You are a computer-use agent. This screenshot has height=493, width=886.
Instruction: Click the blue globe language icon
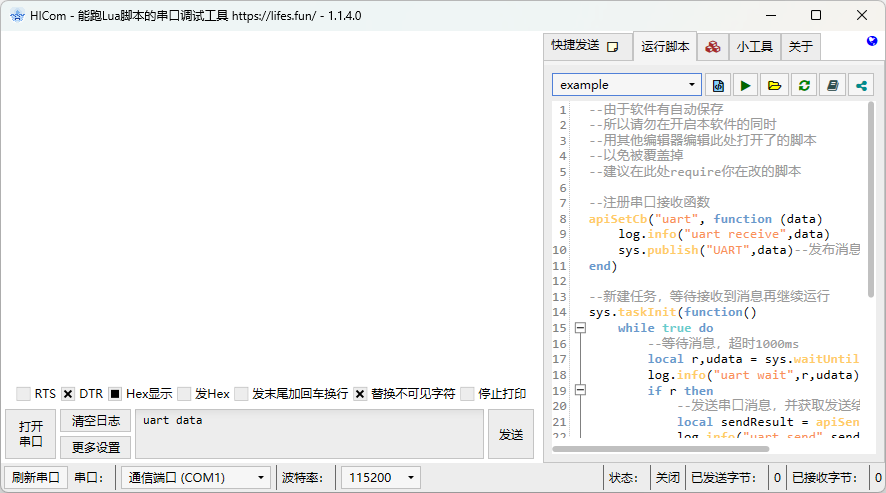pyautogui.click(x=872, y=42)
